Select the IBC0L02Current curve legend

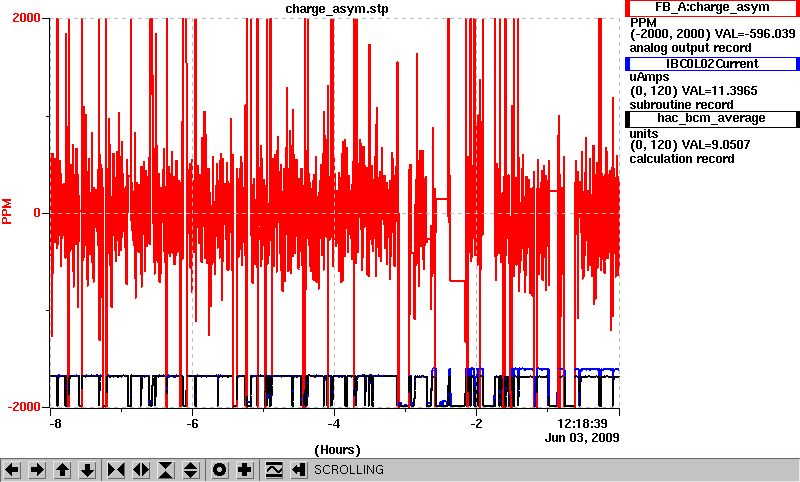[x=712, y=64]
